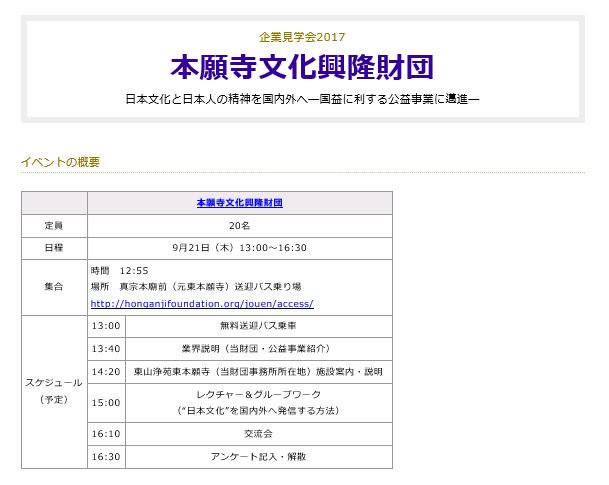Click the 業界説明 schedule entry
The image size is (609, 485).
[258, 349]
